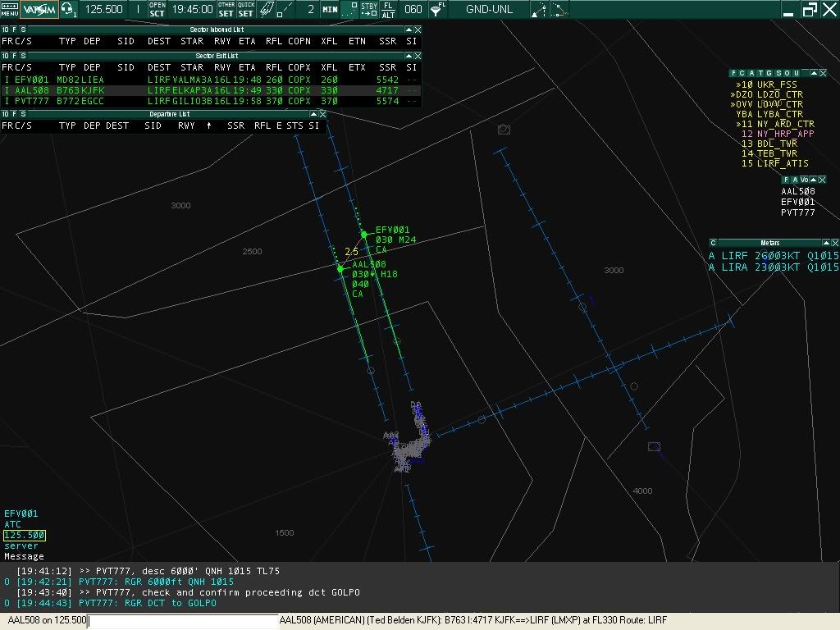Viewport: 840px width, 630px height.
Task: Click the OPEN SCT sector file button
Action: 157,9
